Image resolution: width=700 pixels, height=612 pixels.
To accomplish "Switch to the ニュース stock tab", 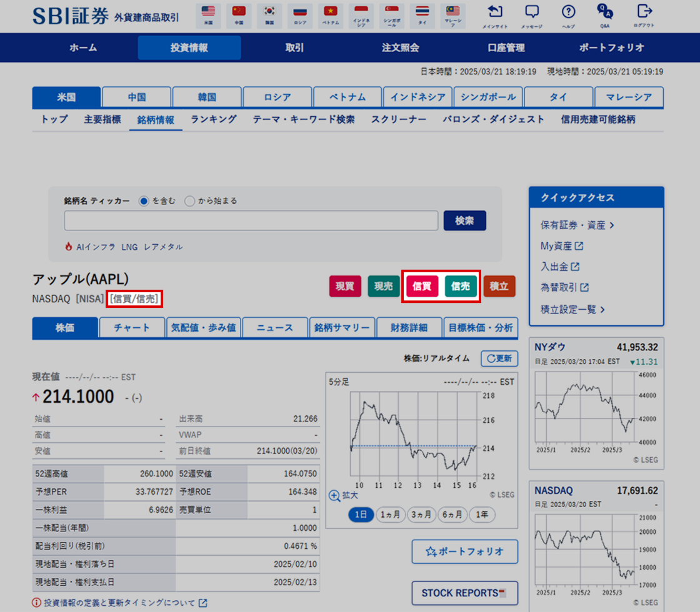I will point(275,328).
